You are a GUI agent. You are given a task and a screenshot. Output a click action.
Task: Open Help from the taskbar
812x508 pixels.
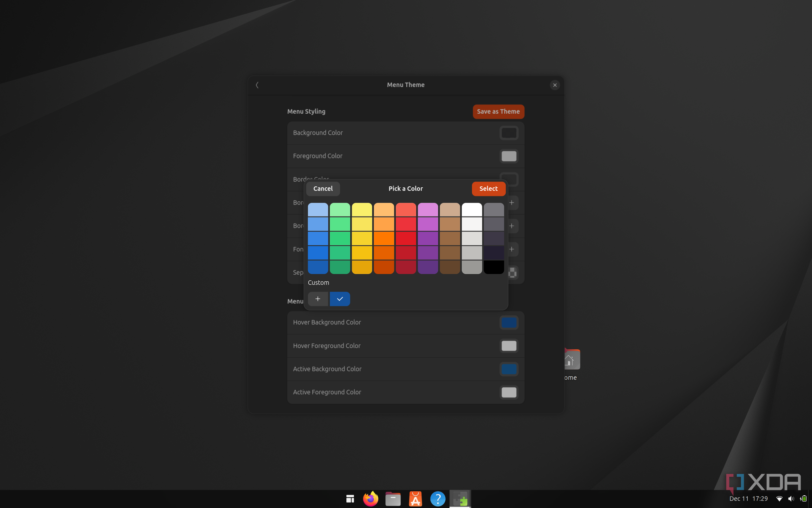(437, 499)
